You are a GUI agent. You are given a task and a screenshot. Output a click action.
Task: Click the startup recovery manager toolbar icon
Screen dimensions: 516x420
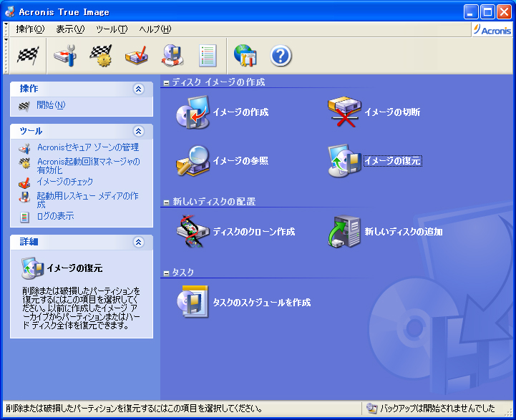click(x=102, y=56)
